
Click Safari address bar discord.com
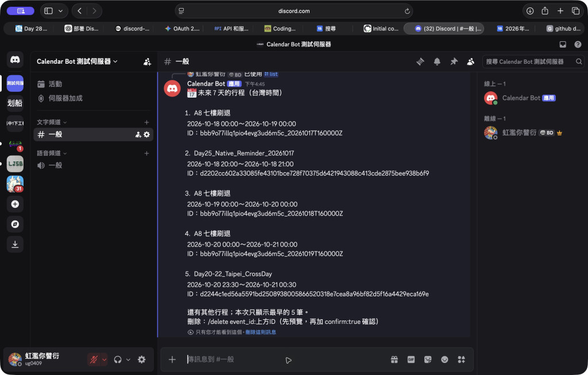pos(293,11)
